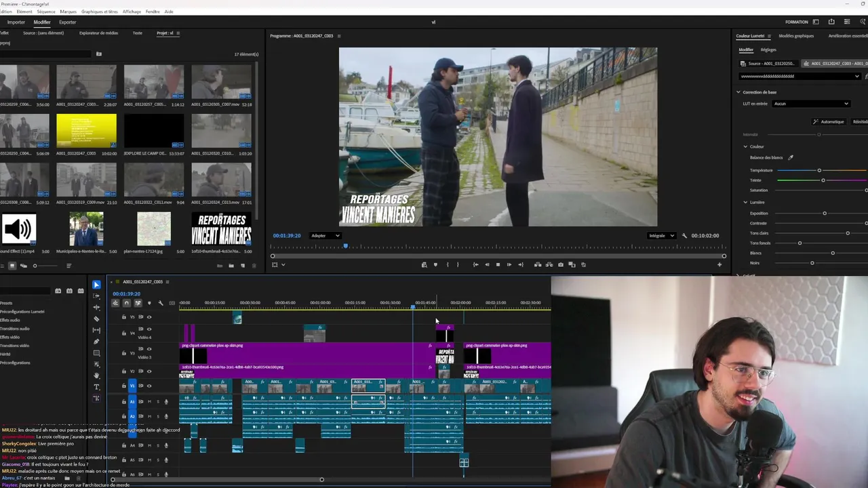Go to Out point
The image size is (868, 488).
tap(520, 264)
